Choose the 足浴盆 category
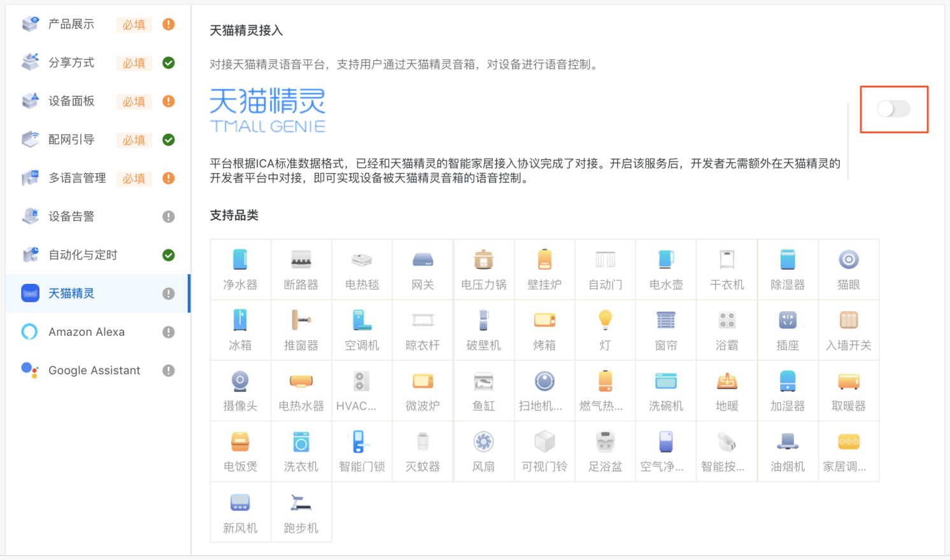The image size is (950, 560). (x=606, y=451)
